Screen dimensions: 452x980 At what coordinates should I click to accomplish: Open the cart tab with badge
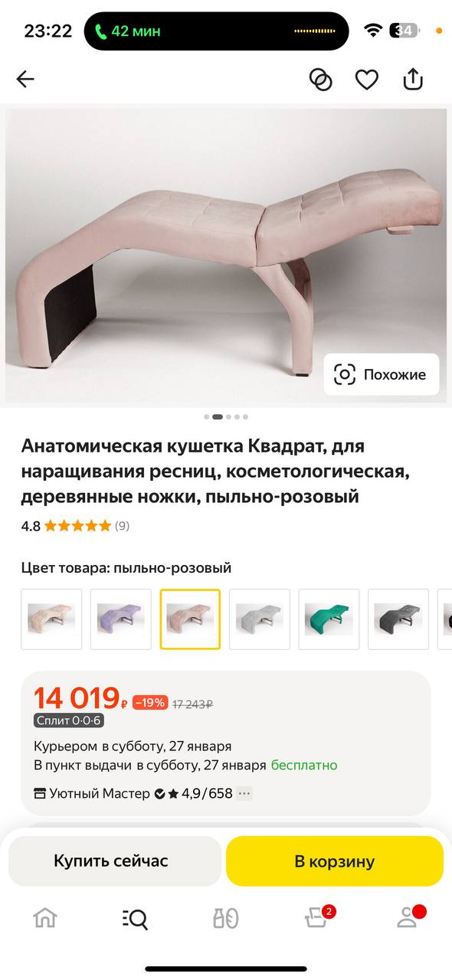317,916
